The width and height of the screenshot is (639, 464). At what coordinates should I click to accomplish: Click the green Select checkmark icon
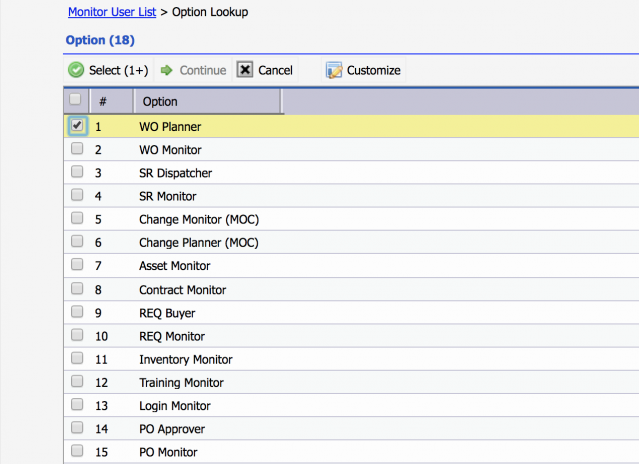pos(76,70)
